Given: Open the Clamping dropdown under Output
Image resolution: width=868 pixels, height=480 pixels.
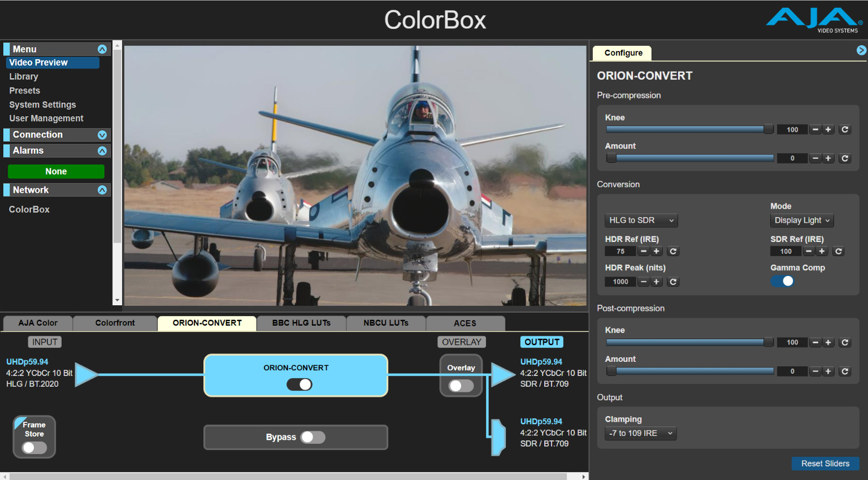Looking at the screenshot, I should click(x=640, y=433).
